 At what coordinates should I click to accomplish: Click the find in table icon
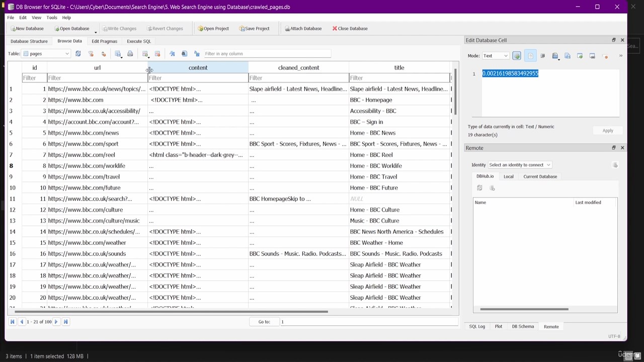click(x=184, y=54)
